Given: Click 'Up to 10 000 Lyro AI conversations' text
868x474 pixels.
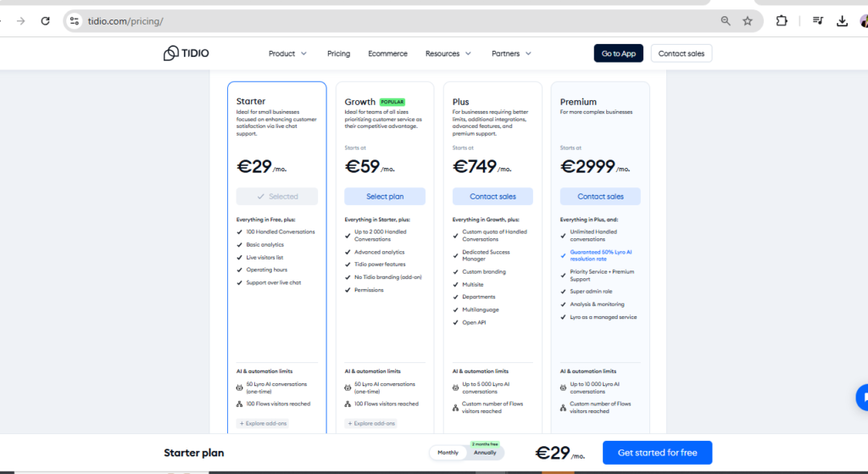Looking at the screenshot, I should [x=594, y=388].
